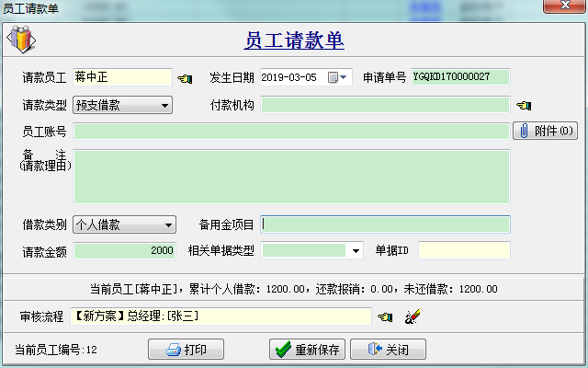The image size is (588, 368).
Task: Click the clear brush icon beside 审核流程
Action: point(413,316)
